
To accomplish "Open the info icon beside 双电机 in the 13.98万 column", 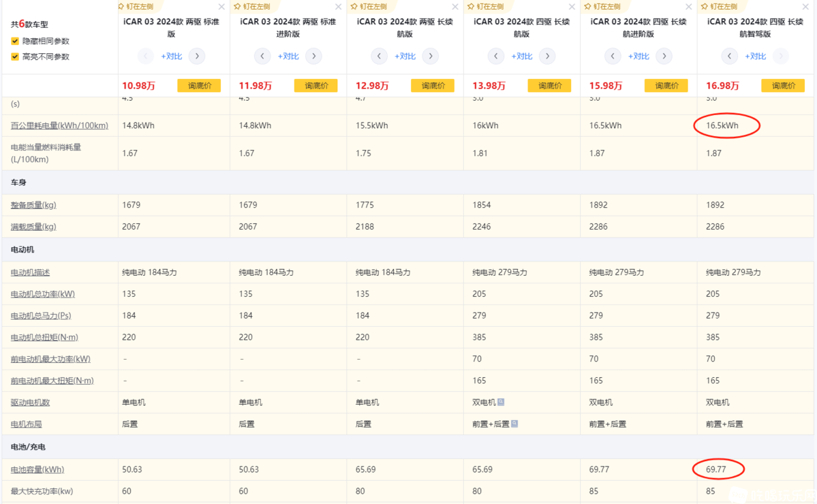I will 501,402.
